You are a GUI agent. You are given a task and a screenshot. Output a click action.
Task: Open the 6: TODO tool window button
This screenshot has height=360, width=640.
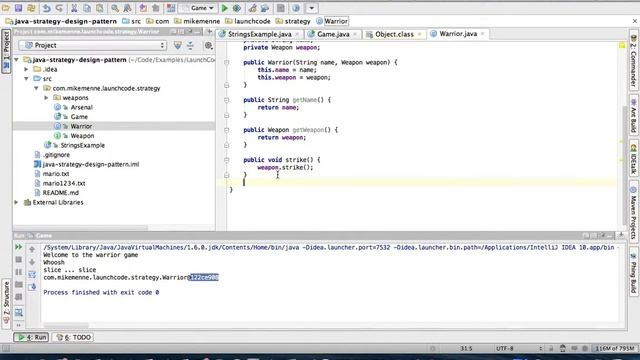[x=73, y=337]
